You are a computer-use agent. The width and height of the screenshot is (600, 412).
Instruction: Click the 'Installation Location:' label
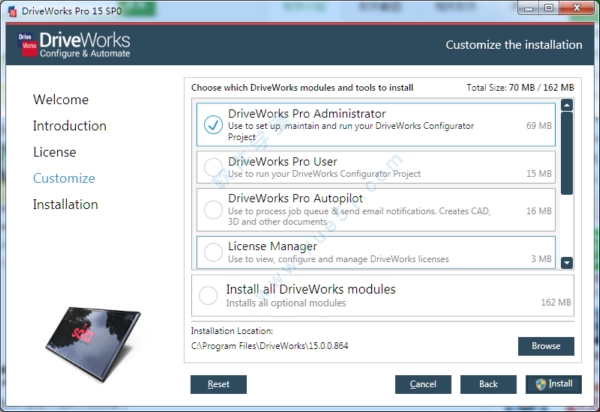232,331
